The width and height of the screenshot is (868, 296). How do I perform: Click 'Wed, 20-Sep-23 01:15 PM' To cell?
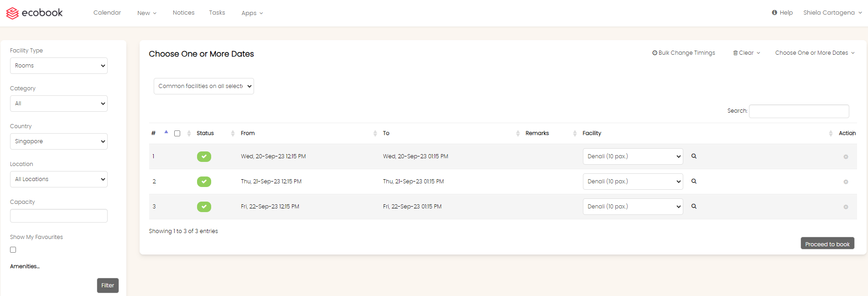coord(416,156)
